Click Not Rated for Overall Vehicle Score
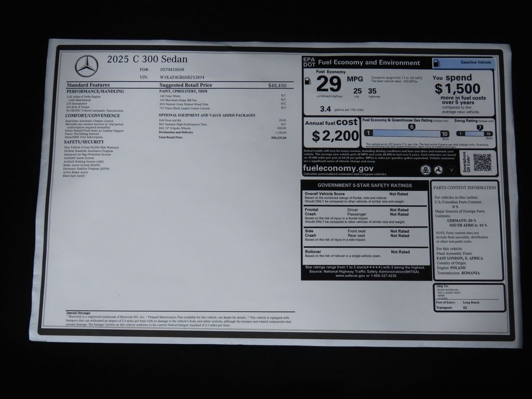532x399 pixels. pyautogui.click(x=398, y=194)
